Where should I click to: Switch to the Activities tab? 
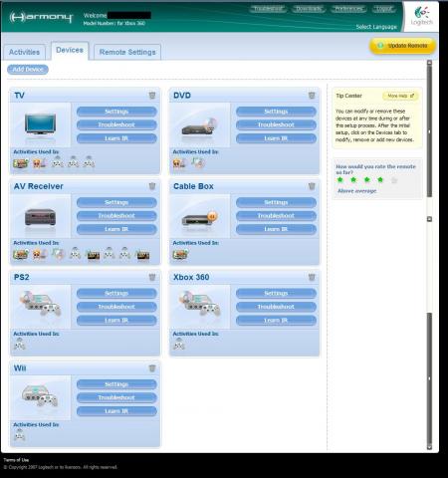tap(24, 52)
